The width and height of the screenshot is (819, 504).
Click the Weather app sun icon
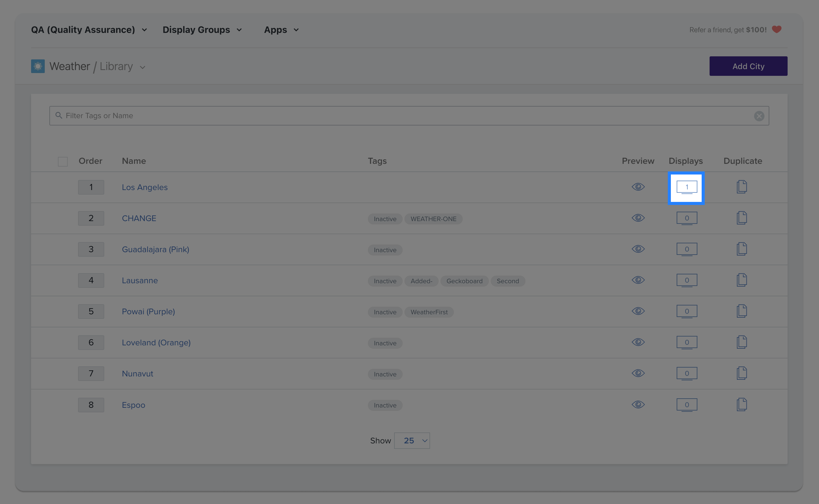pyautogui.click(x=38, y=66)
